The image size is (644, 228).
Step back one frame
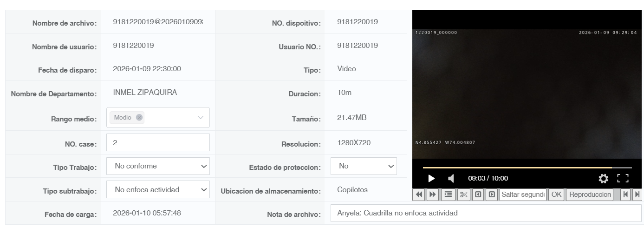click(x=478, y=194)
